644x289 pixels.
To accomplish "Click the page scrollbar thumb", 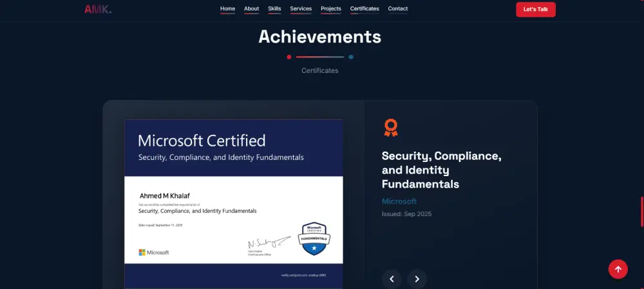I will (x=642, y=212).
